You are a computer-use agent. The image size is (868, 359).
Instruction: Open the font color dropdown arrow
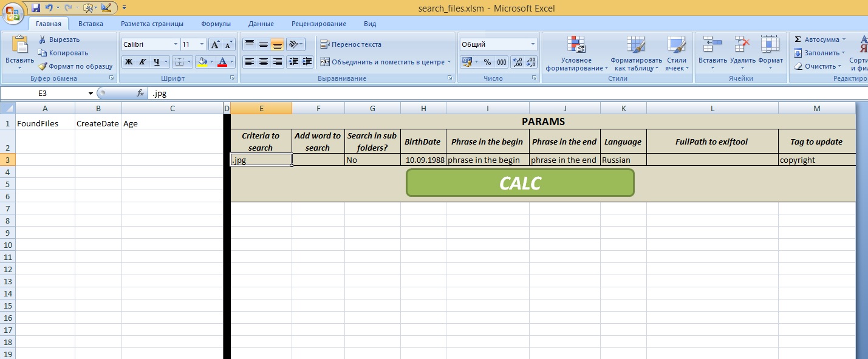[x=231, y=61]
